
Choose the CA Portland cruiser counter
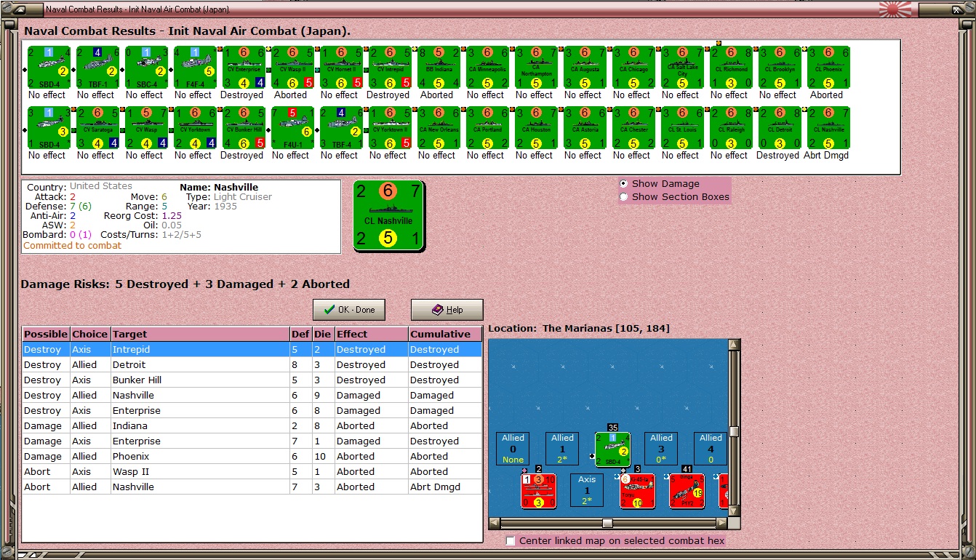tap(487, 128)
